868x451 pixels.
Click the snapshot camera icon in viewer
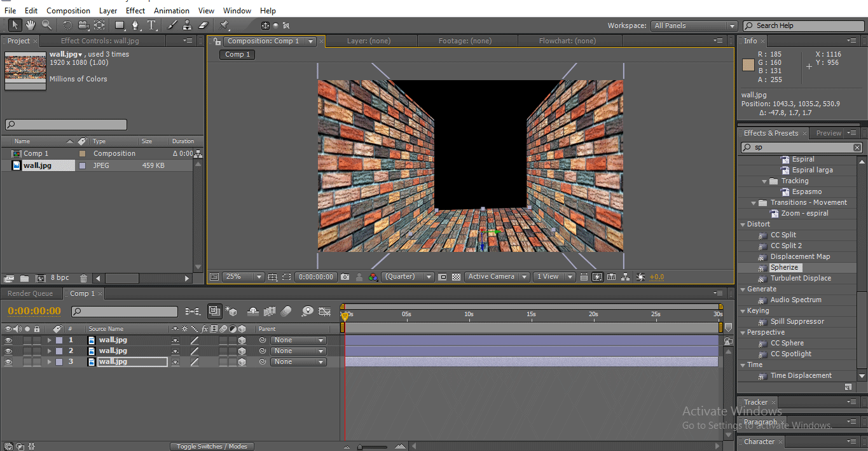(x=345, y=277)
